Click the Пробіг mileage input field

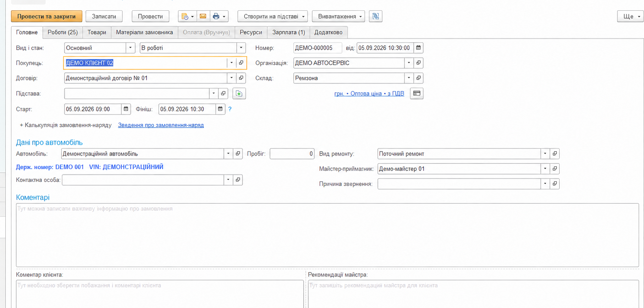coord(292,154)
